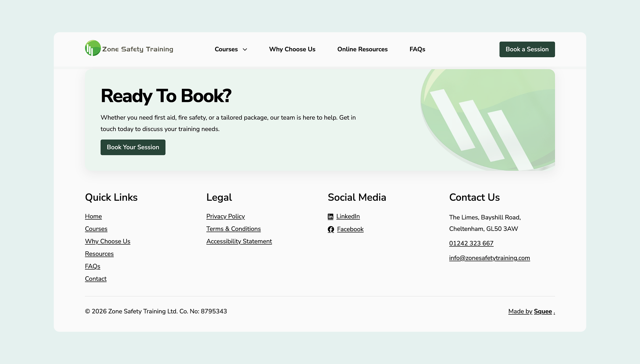Screen dimensions: 640x364
Task: Select Why Choose Us in the navigation
Action: coord(292,49)
